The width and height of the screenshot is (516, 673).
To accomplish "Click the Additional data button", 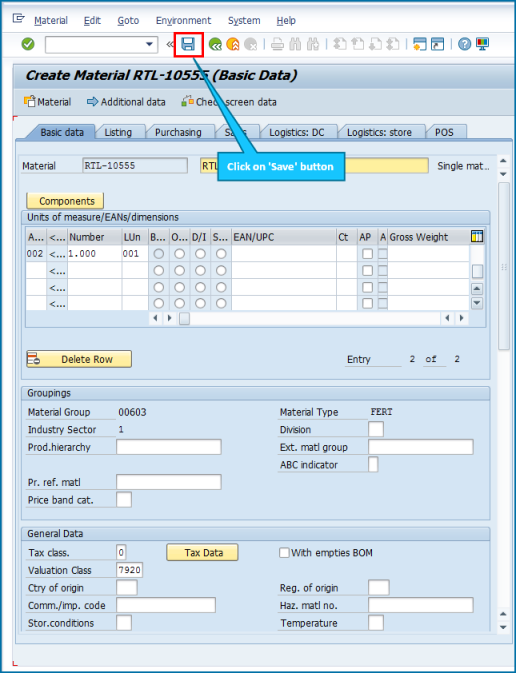I will point(126,102).
